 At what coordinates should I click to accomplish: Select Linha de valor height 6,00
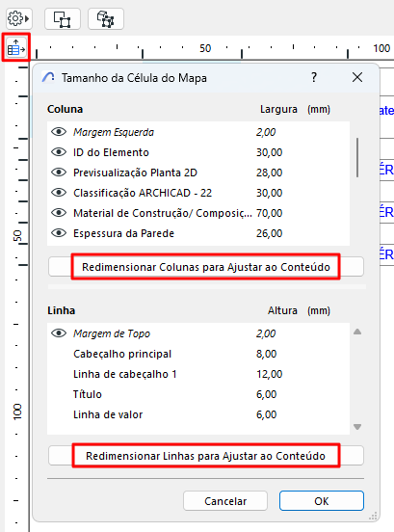266,414
